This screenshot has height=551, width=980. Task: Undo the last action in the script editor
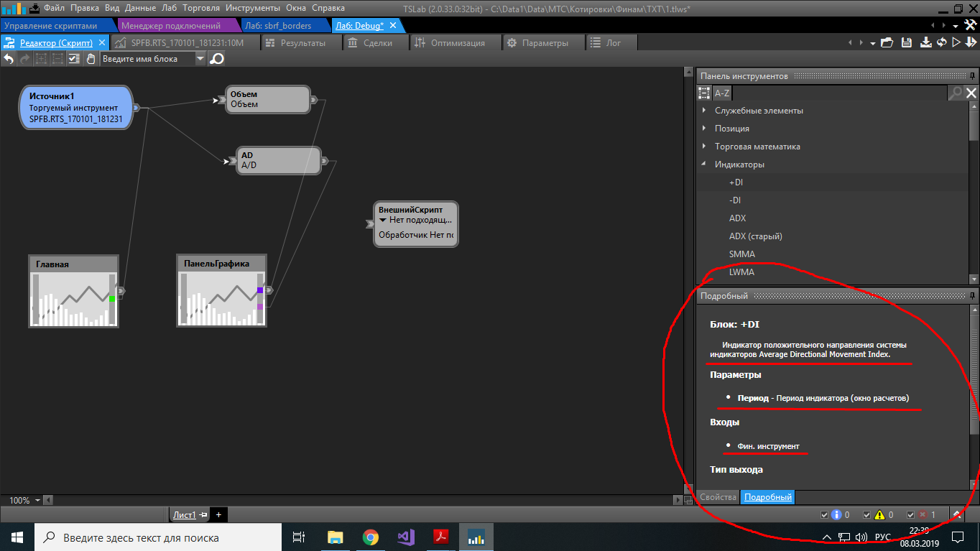click(x=9, y=59)
